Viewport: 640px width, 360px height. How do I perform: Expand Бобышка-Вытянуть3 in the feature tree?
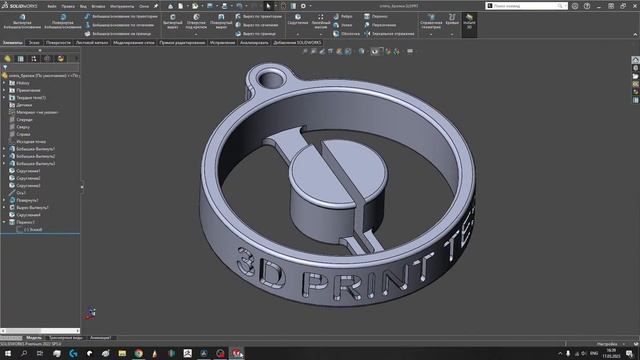(x=4, y=164)
